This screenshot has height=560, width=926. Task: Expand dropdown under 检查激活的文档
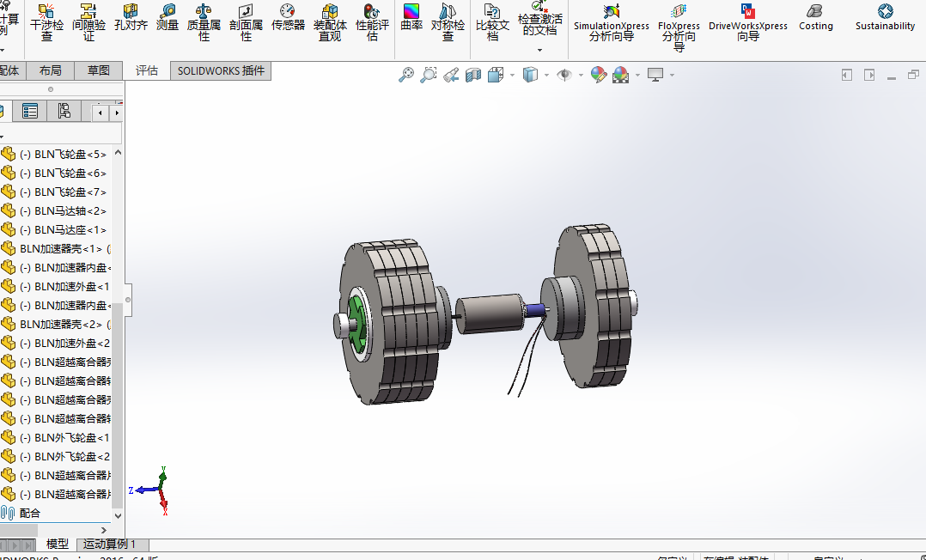click(x=539, y=50)
